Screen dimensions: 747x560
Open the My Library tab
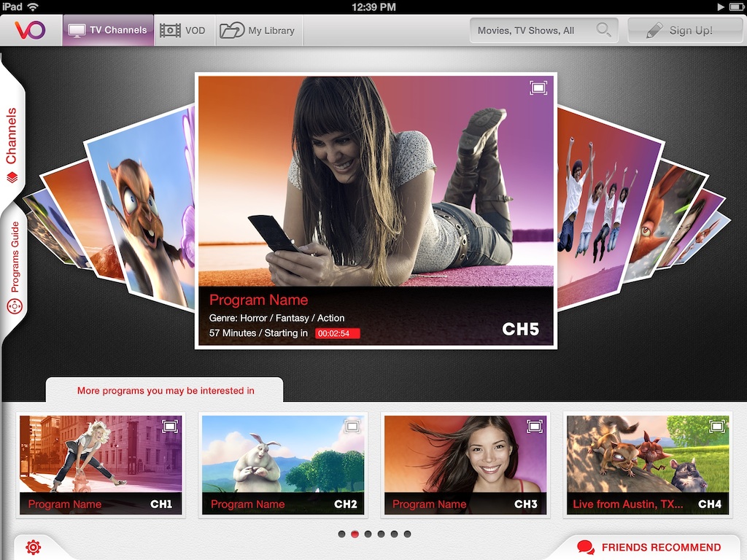pyautogui.click(x=258, y=31)
